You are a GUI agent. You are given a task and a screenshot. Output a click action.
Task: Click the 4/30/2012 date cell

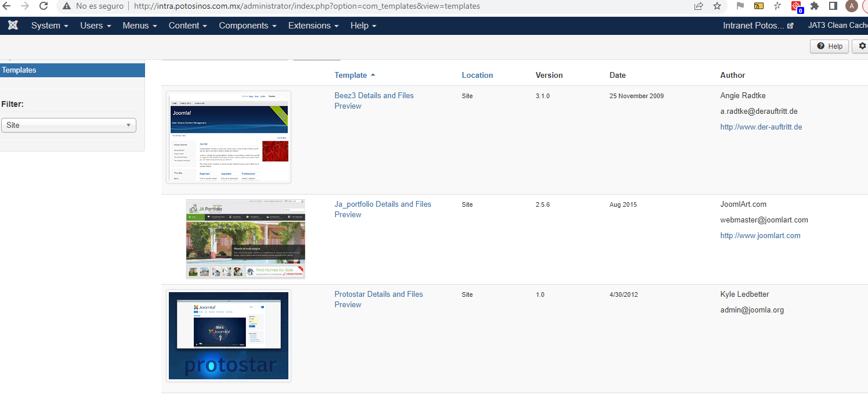tap(624, 294)
